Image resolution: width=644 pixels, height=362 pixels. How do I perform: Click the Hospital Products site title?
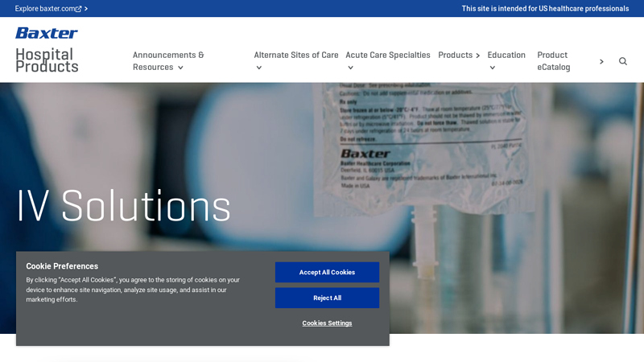[x=47, y=60]
